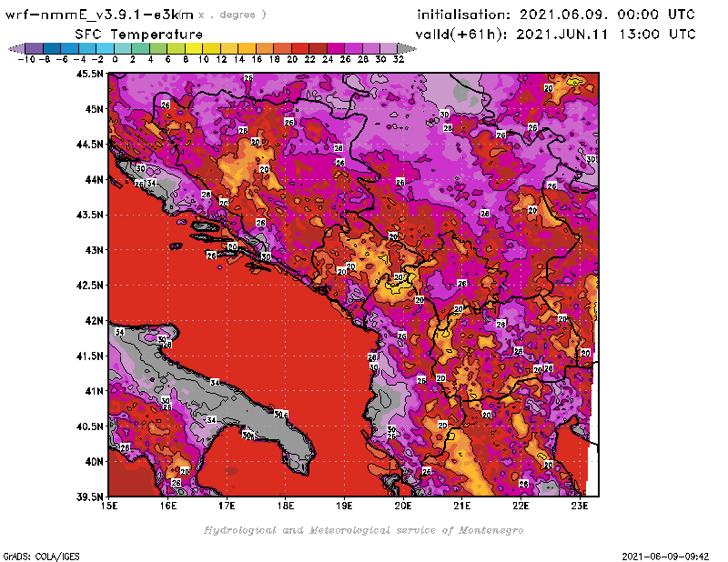Viewport: 728px width, 562px height.
Task: Select the cyan swatch between -2 and 0
Action: pos(105,48)
